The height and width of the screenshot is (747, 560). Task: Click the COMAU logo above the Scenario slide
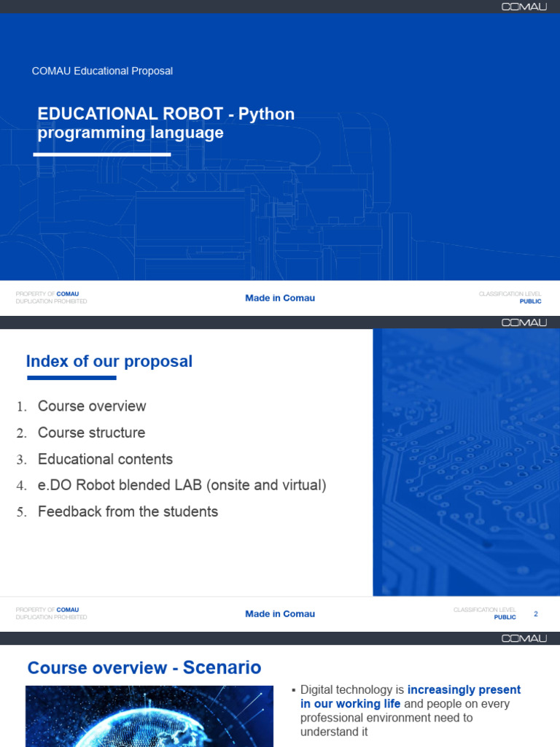coord(524,638)
